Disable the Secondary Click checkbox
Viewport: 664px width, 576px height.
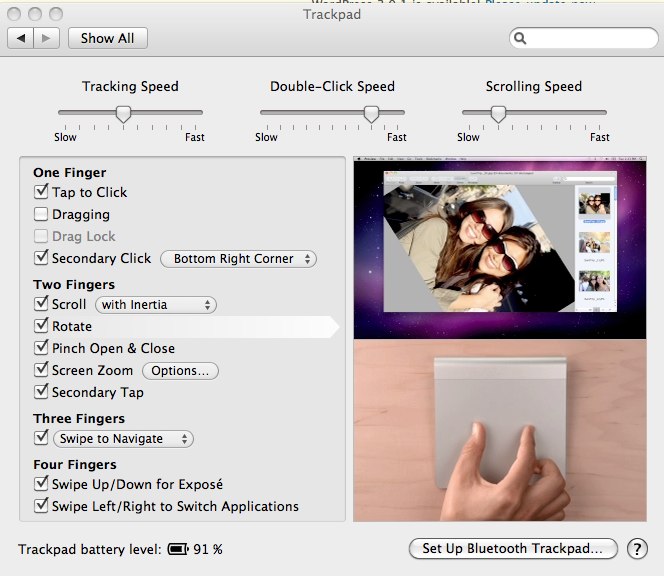coord(41,258)
